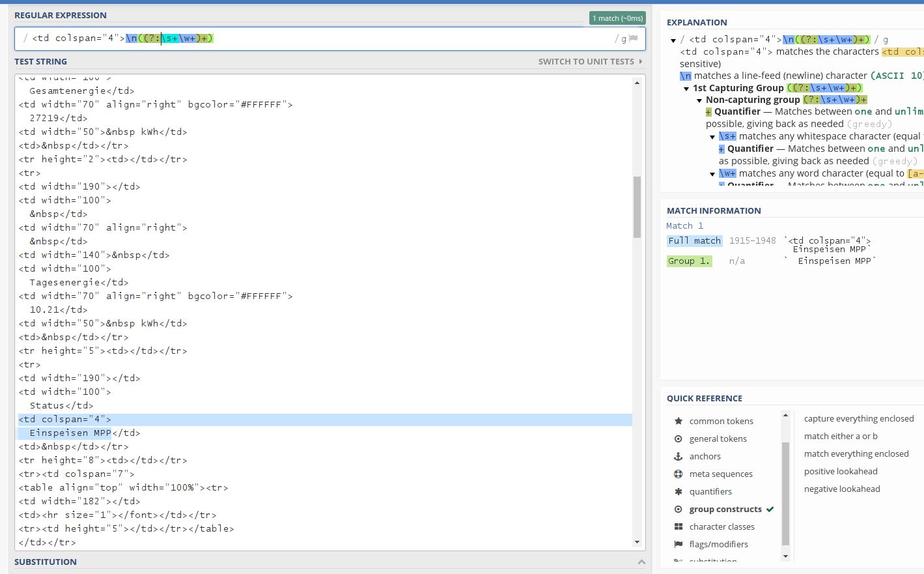Click the '<td><hr size="1">' line
The height and width of the screenshot is (574, 924).
(x=117, y=515)
